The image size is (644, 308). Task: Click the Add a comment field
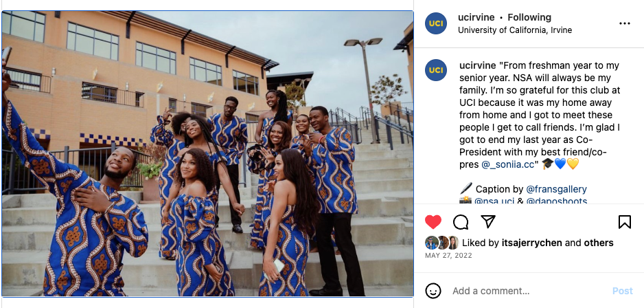tap(525, 291)
